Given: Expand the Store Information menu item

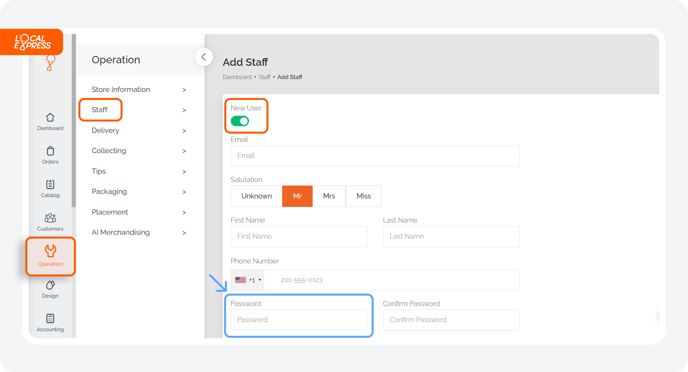Looking at the screenshot, I should pos(139,89).
